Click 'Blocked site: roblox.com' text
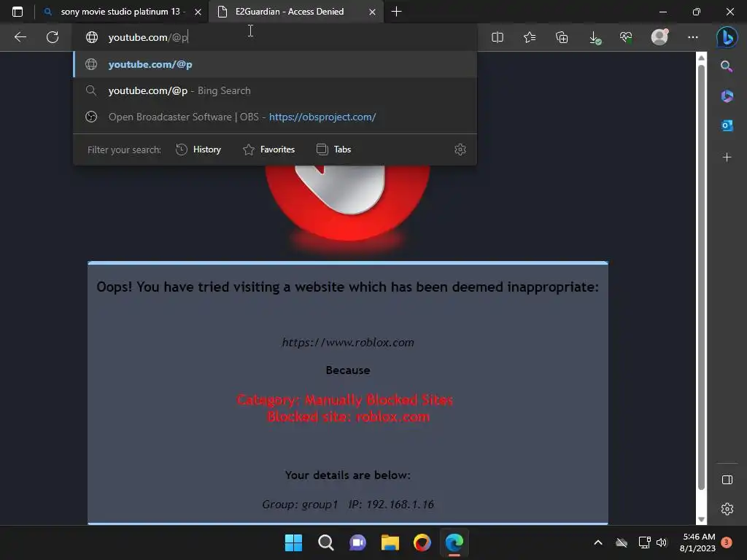The image size is (747, 560). [348, 416]
